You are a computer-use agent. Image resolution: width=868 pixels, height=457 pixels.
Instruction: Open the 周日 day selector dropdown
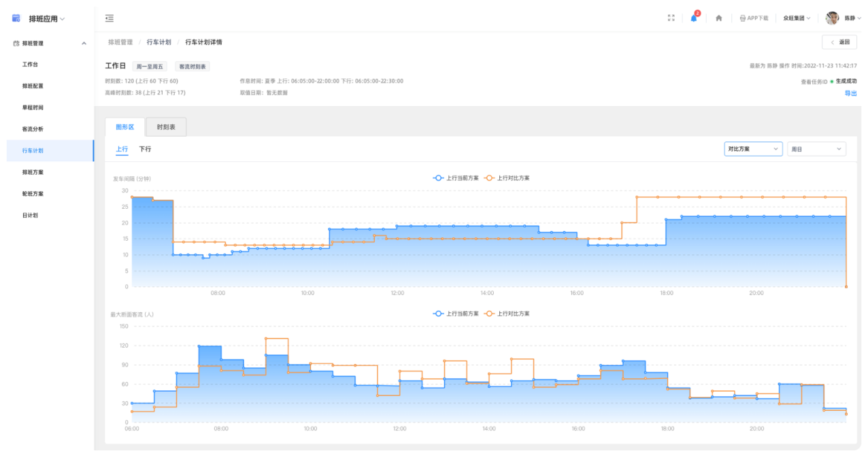tap(816, 149)
